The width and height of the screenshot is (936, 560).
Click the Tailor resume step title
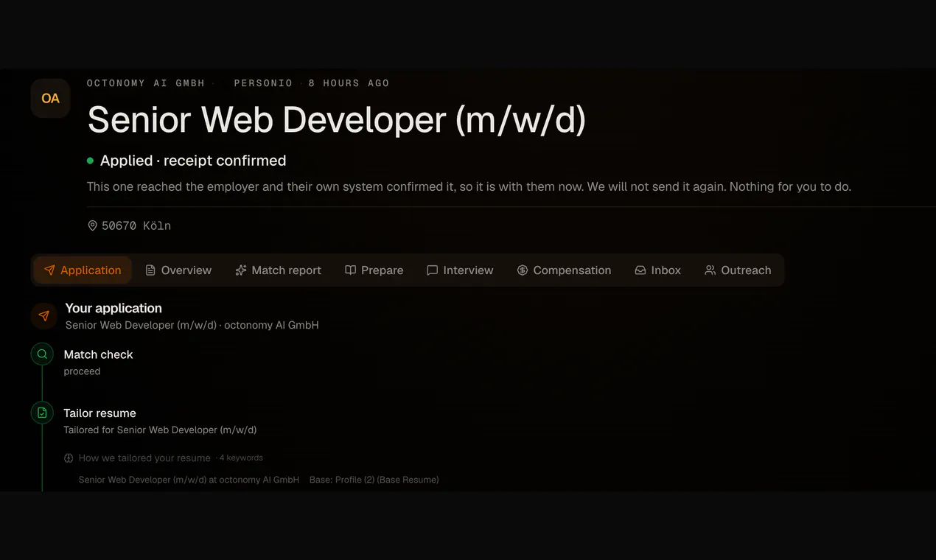pos(99,413)
